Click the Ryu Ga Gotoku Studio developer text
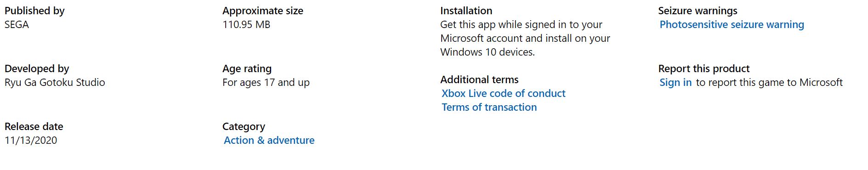 pyautogui.click(x=55, y=83)
